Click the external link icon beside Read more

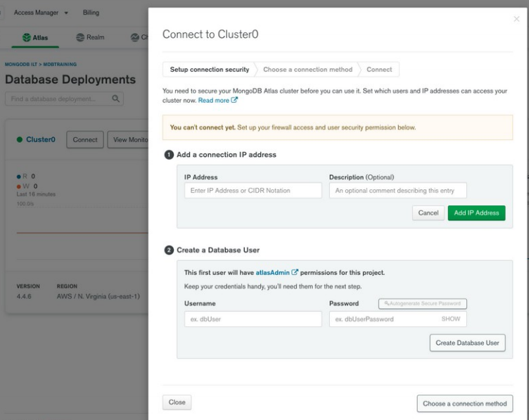(x=235, y=101)
